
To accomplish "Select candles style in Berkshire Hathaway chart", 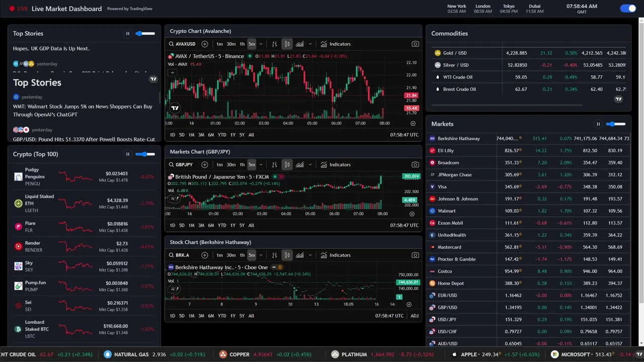I will [287, 255].
